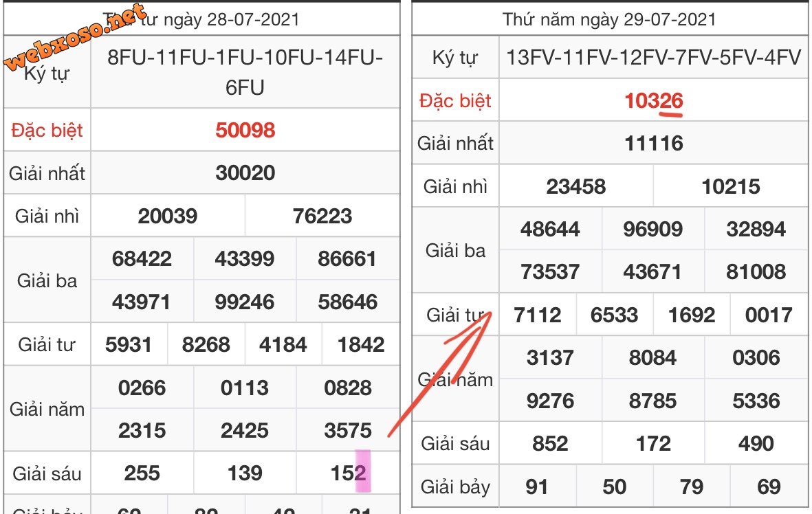The width and height of the screenshot is (812, 514).
Task: Select first prize number 30020
Action: coord(245,172)
